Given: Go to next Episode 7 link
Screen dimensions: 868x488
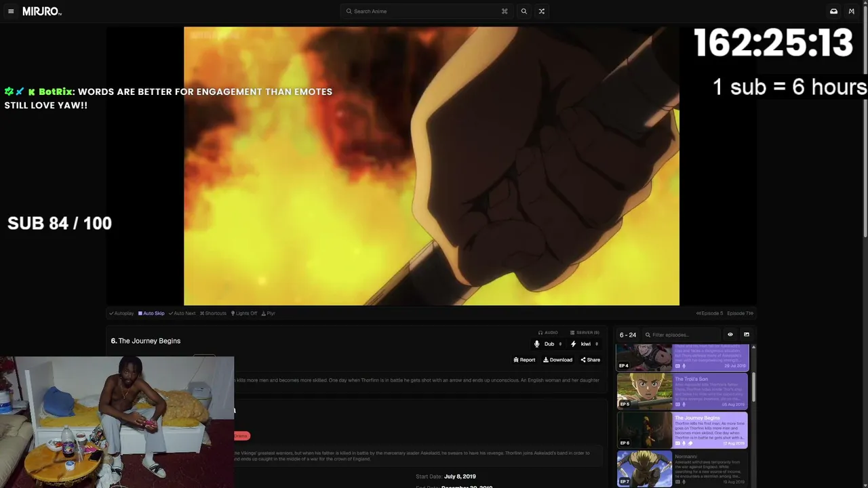Looking at the screenshot, I should point(741,313).
